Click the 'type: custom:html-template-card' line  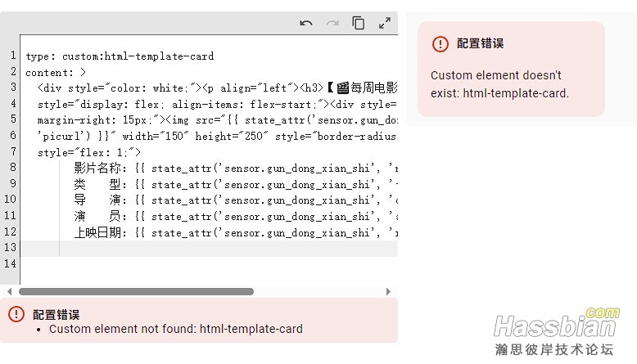tap(120, 56)
